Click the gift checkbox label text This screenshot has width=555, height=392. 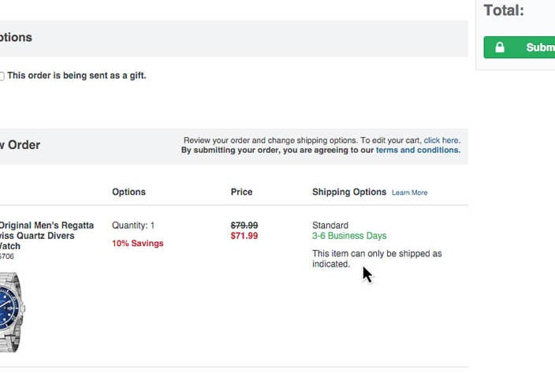76,76
